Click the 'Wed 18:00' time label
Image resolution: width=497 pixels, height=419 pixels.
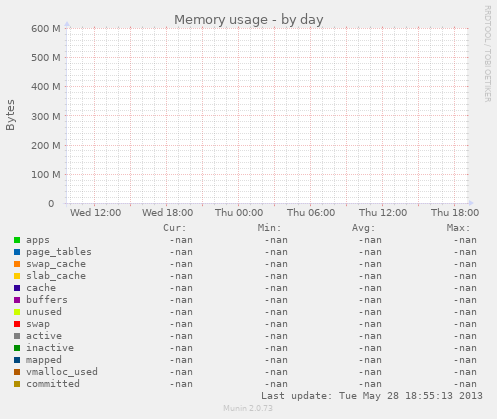(167, 213)
